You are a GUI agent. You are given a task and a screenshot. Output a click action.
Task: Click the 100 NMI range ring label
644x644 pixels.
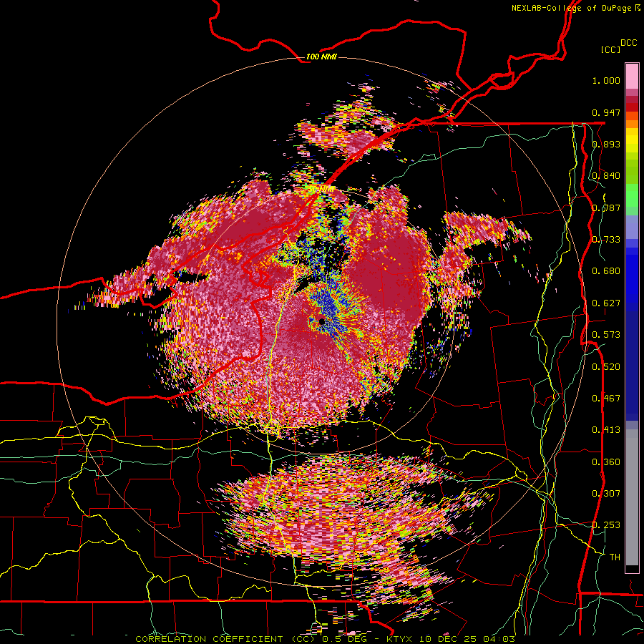(321, 57)
